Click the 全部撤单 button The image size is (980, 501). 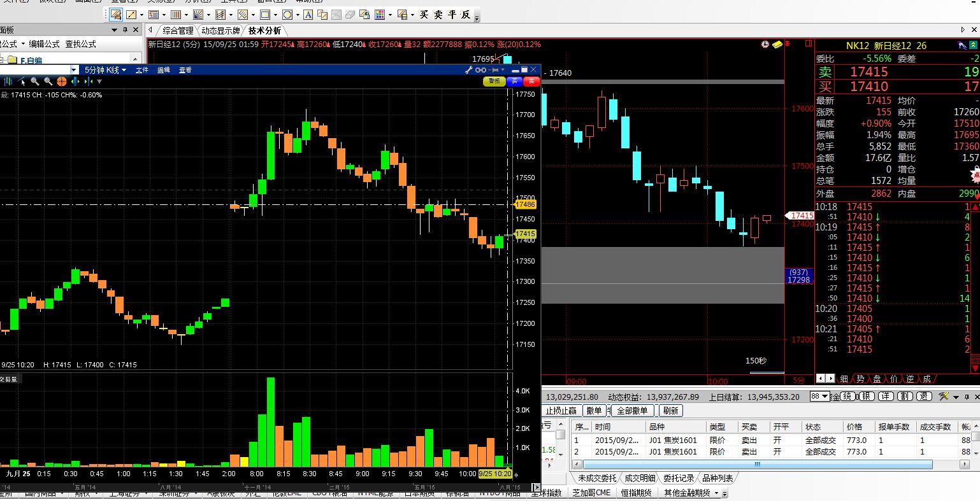tap(631, 411)
